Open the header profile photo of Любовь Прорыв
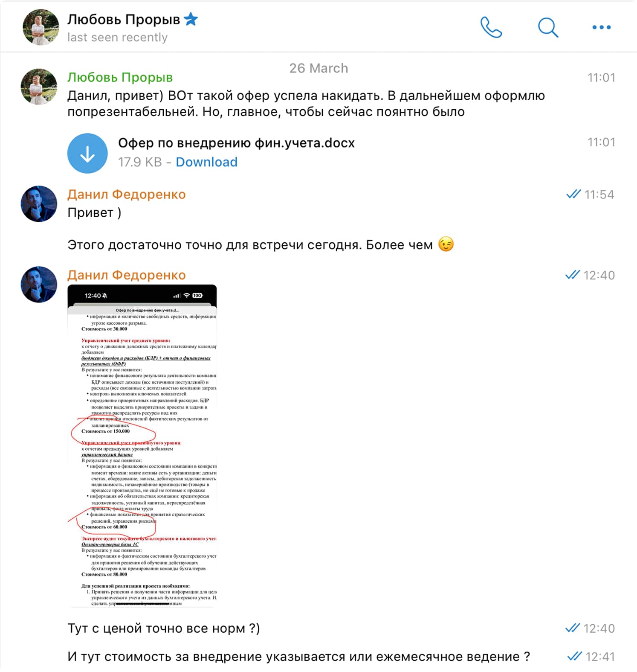The height and width of the screenshot is (672, 637). 41,27
